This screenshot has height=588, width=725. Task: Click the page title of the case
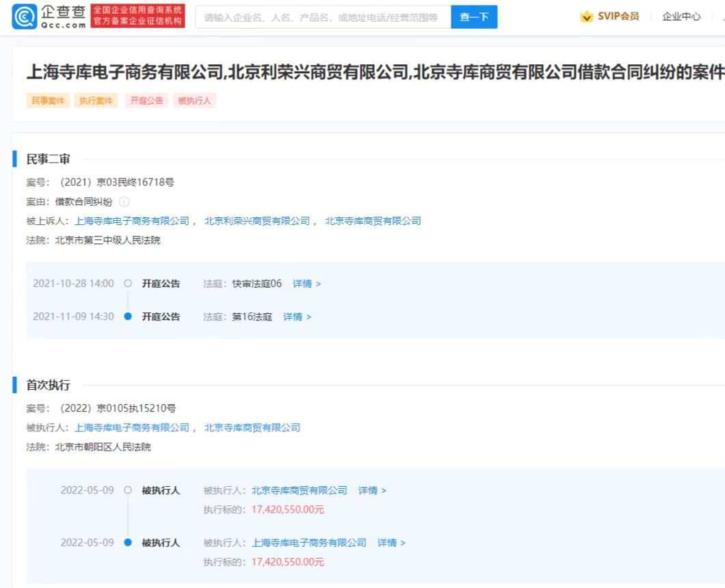375,72
